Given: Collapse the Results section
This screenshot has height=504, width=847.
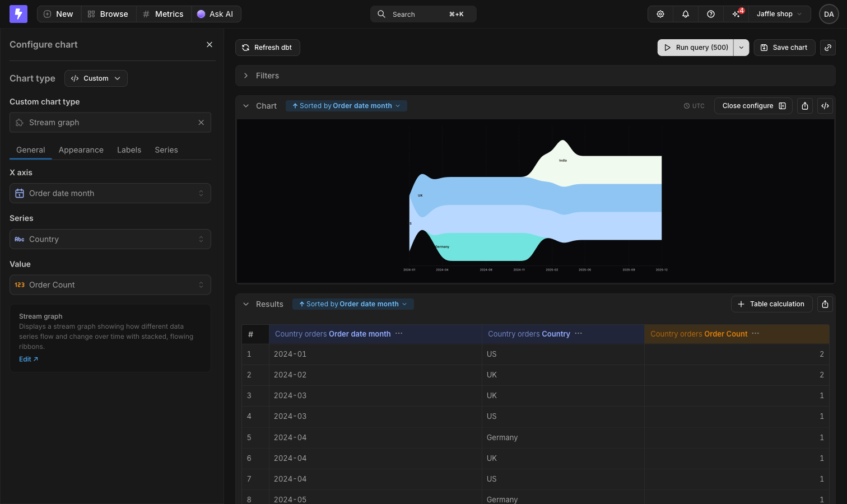Looking at the screenshot, I should coord(246,304).
